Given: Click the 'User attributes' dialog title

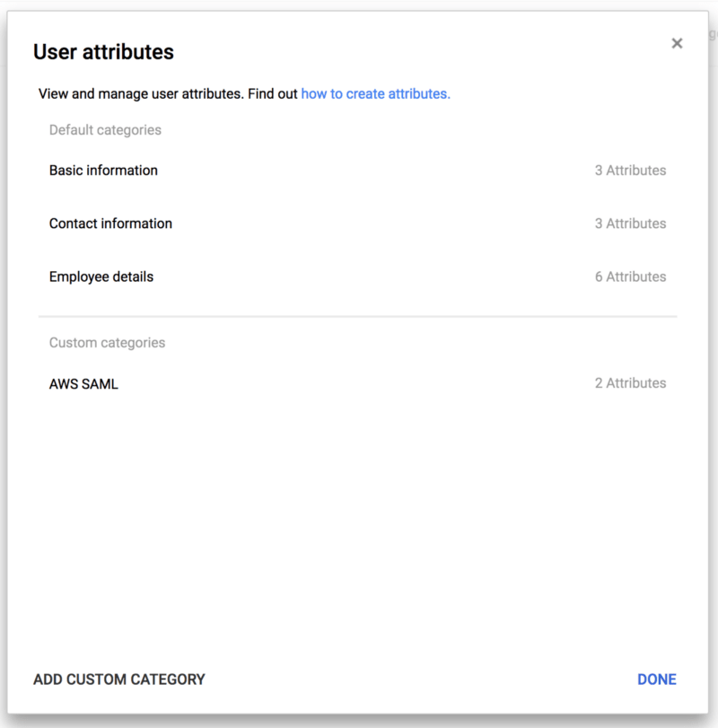Looking at the screenshot, I should [x=103, y=51].
